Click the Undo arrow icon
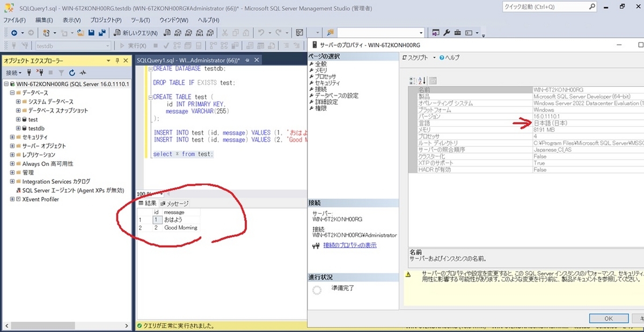The height and width of the screenshot is (332, 644). [x=261, y=33]
